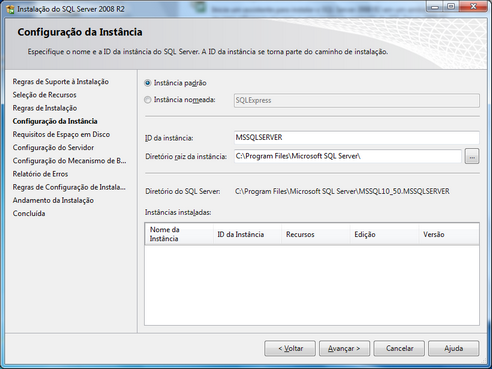Click the Ajuda button
Viewport: 492px width, 369px height.
point(454,348)
